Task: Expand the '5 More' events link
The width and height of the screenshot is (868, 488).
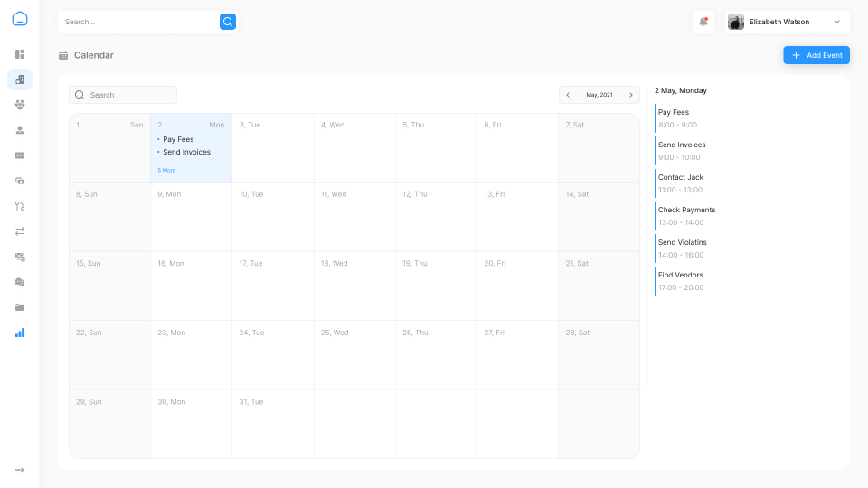Action: [166, 170]
